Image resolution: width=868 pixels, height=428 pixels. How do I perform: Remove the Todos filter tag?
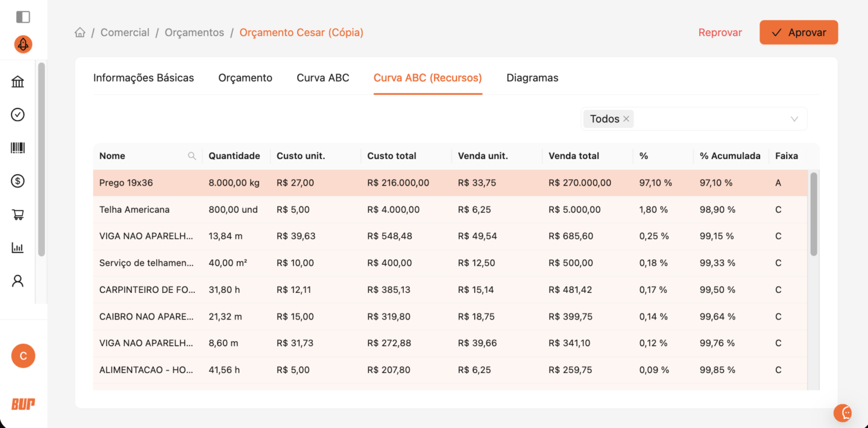coord(626,119)
